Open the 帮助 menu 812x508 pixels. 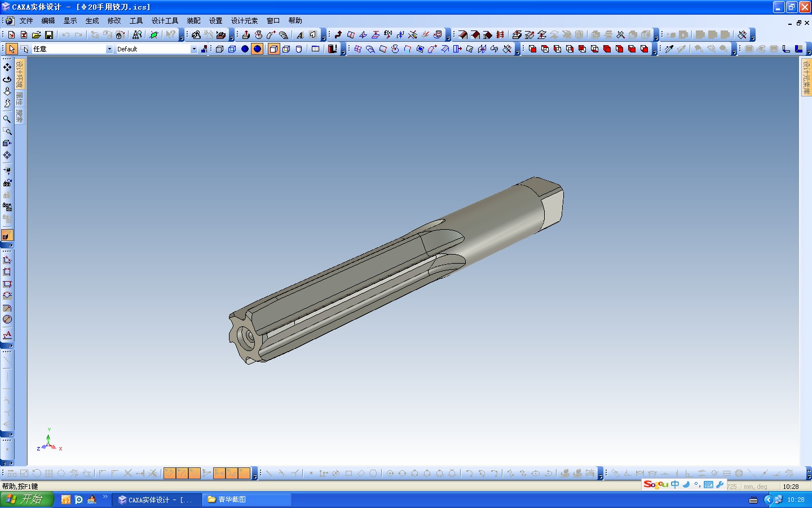pos(295,21)
